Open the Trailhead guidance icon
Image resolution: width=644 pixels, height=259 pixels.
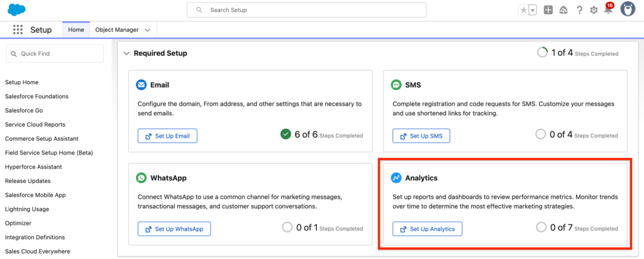[x=563, y=10]
